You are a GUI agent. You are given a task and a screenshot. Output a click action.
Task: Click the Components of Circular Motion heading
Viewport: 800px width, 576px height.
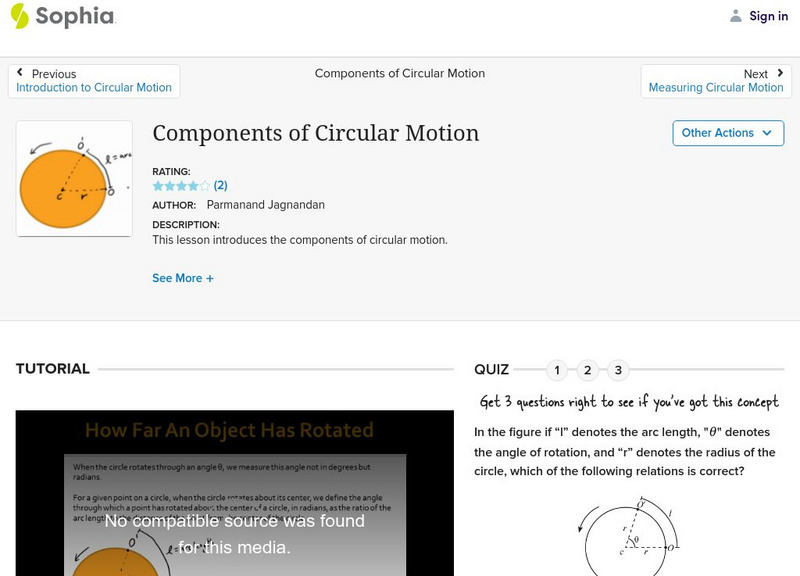(x=316, y=133)
